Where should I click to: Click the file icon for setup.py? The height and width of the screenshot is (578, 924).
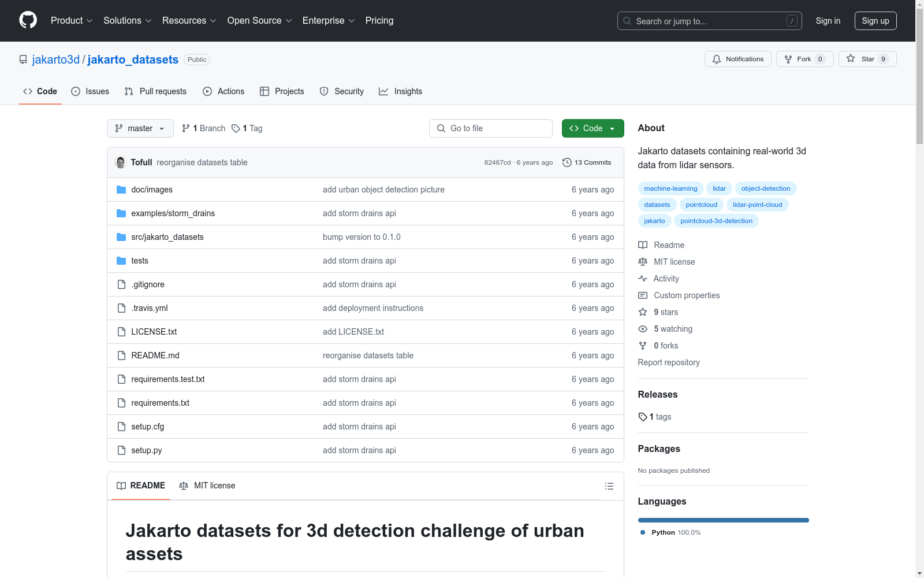tap(121, 450)
